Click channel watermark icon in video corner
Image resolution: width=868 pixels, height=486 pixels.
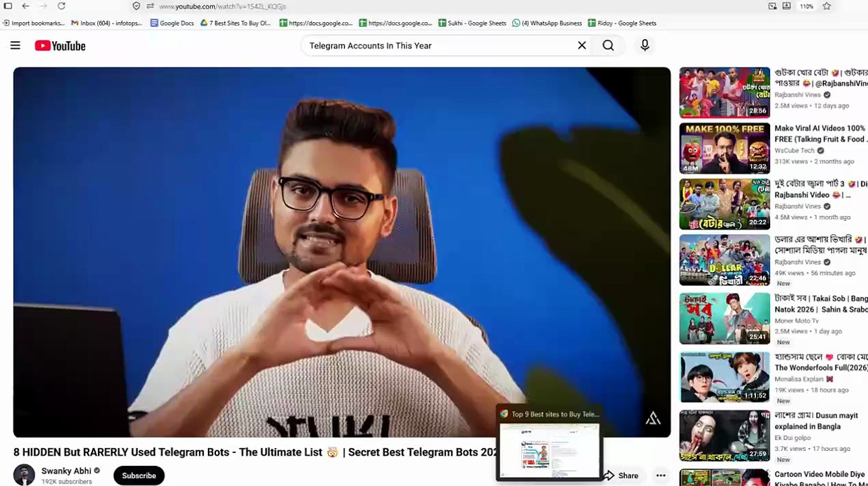pos(653,418)
